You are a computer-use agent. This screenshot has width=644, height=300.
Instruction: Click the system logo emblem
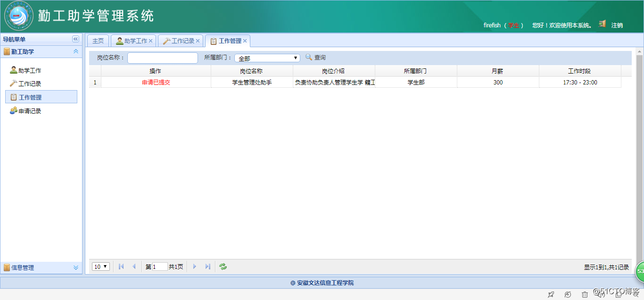19,16
